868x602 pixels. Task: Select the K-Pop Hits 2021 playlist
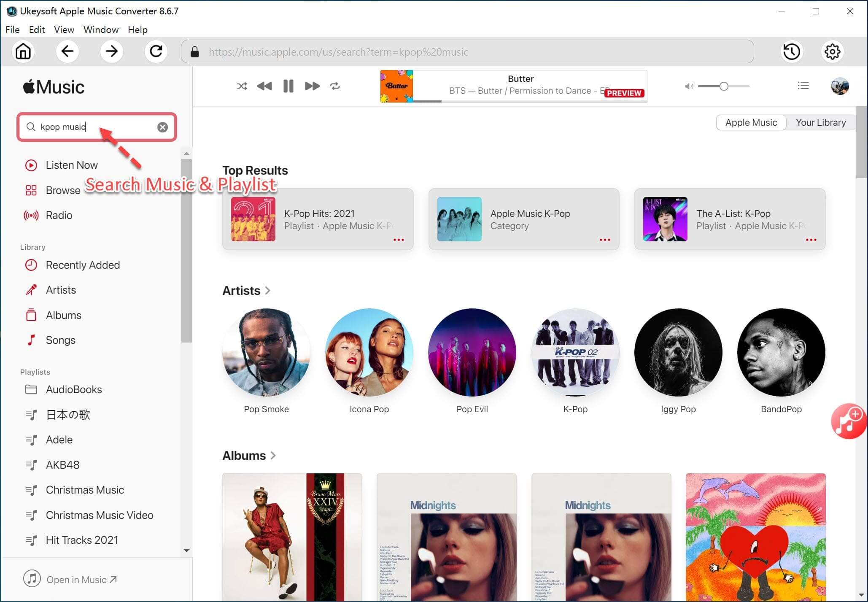(x=319, y=219)
